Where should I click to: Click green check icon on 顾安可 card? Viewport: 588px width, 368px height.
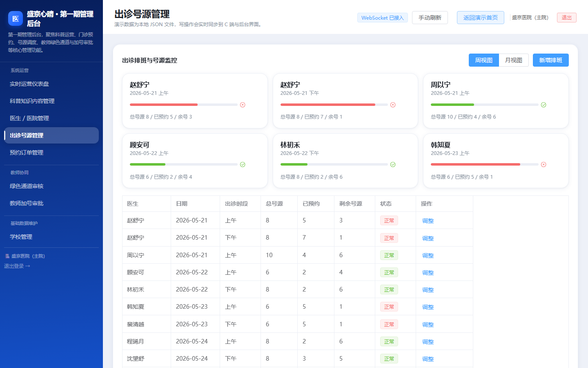point(243,164)
